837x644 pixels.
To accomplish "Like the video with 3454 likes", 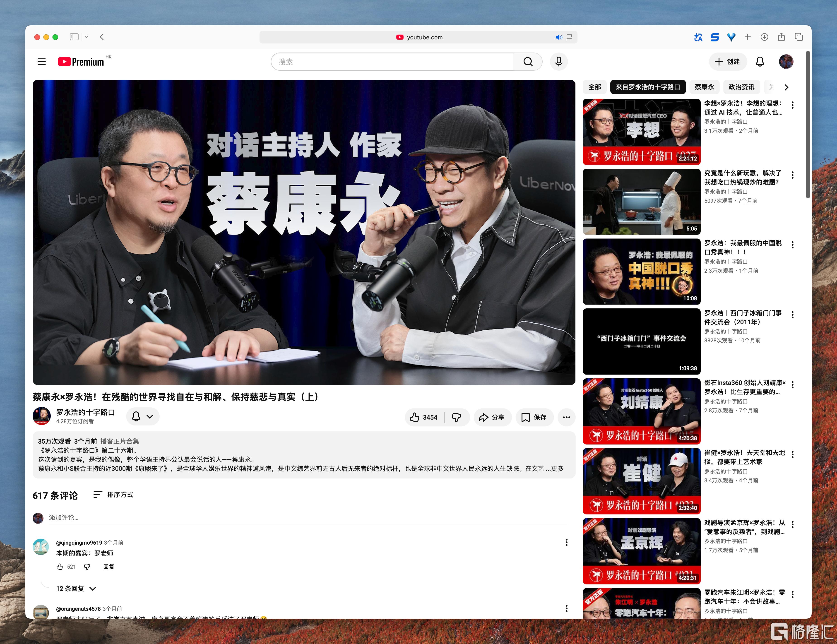I will tap(424, 417).
